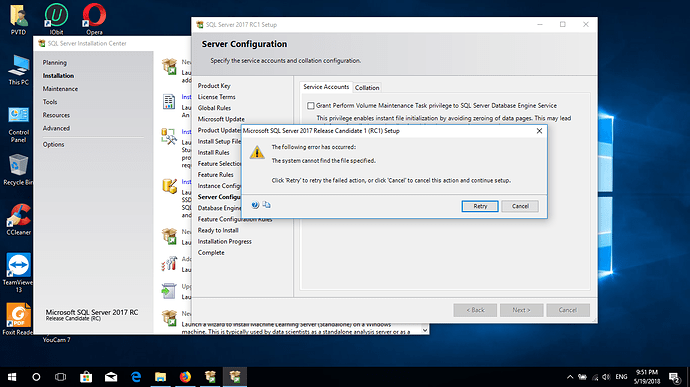The width and height of the screenshot is (690, 387).
Task: Open Tools in Installation Center sidebar
Action: pyautogui.click(x=50, y=102)
